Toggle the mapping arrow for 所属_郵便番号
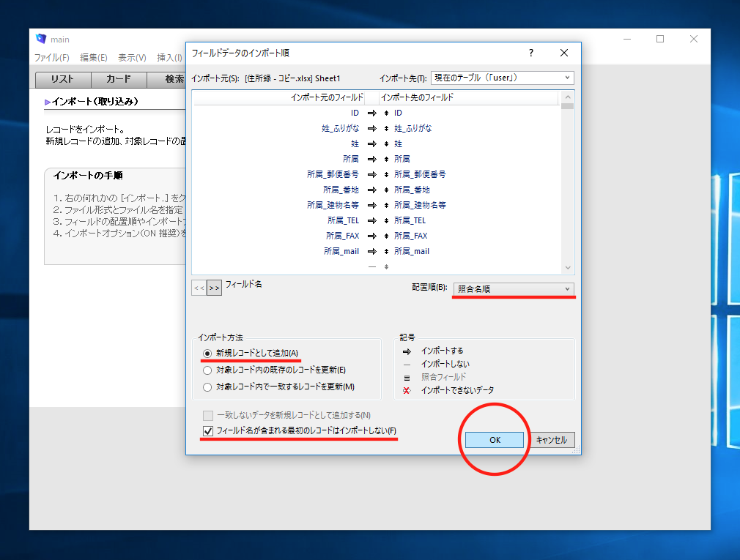Image resolution: width=740 pixels, height=560 pixels. (371, 174)
